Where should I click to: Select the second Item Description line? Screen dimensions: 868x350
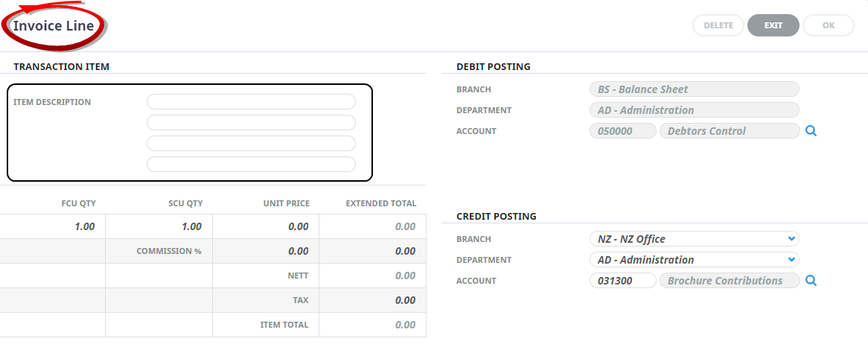251,123
